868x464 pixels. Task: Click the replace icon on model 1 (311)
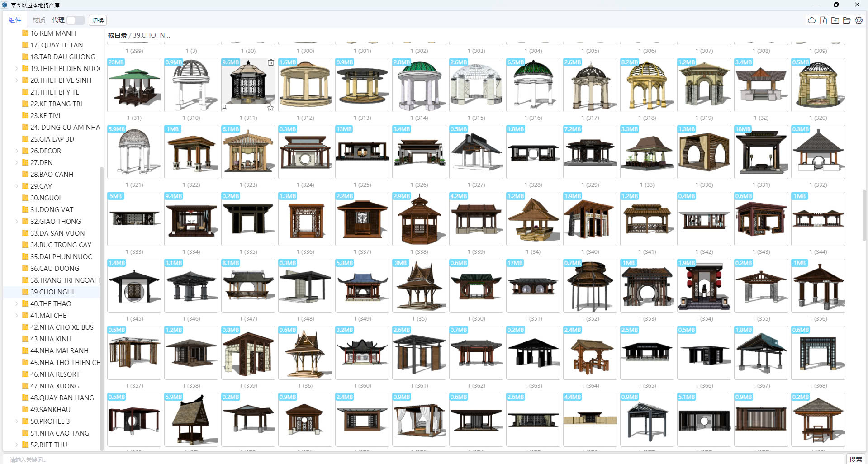click(x=224, y=108)
